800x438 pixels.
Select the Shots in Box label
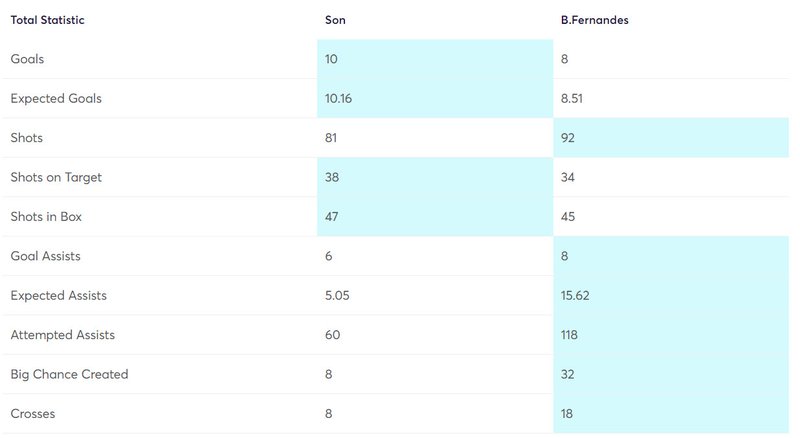(x=46, y=216)
